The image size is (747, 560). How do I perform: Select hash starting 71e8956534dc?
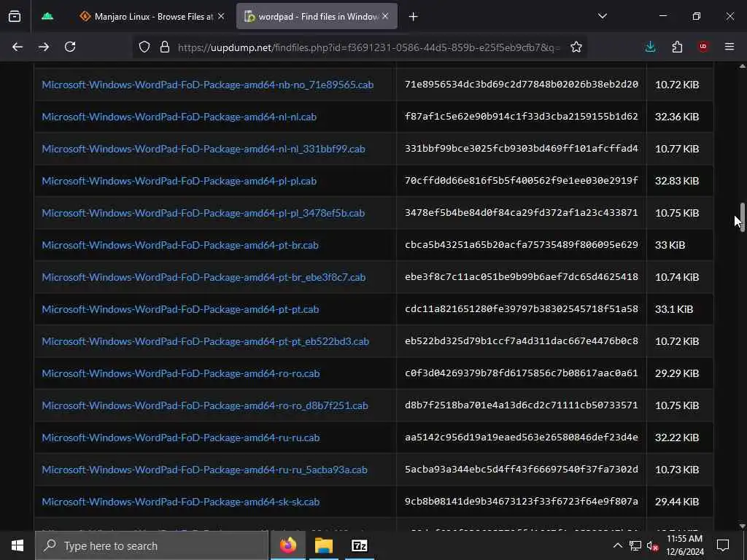point(521,85)
